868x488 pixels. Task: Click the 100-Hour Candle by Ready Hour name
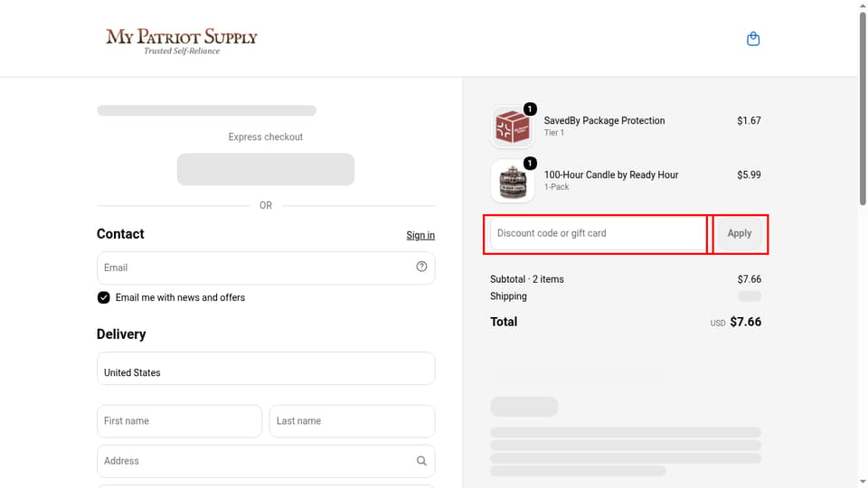[x=610, y=174]
